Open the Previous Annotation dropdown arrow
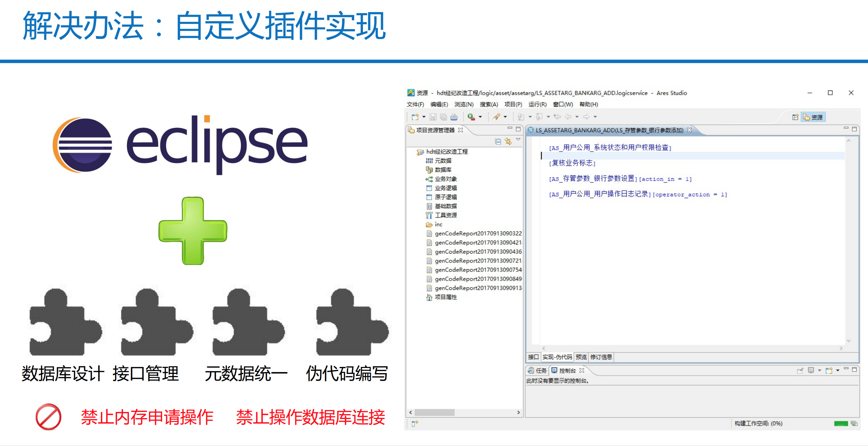 coord(548,117)
